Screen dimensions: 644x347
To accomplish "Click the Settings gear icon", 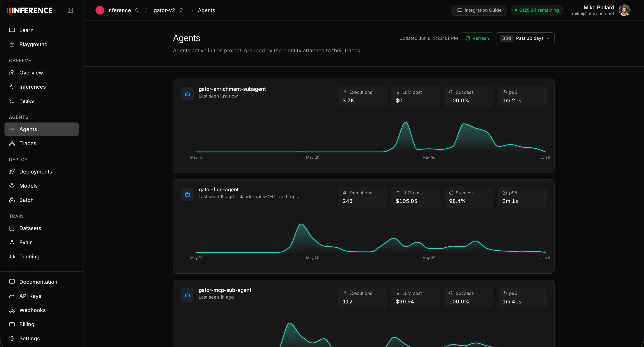I will tap(12, 338).
